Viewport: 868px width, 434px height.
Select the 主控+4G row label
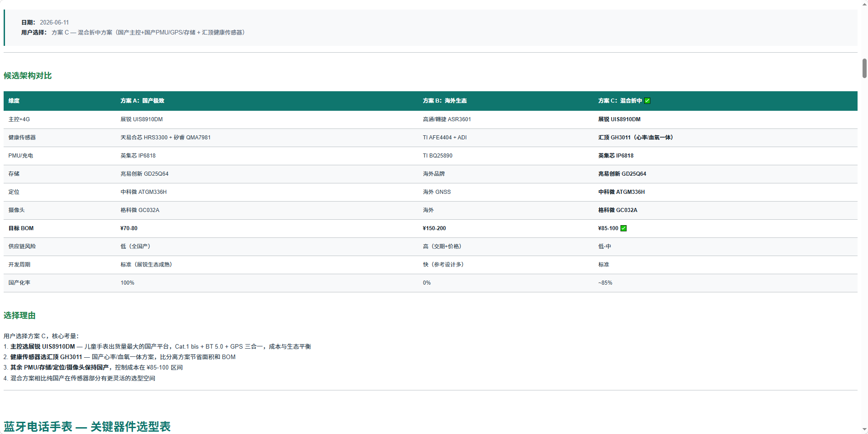19,119
